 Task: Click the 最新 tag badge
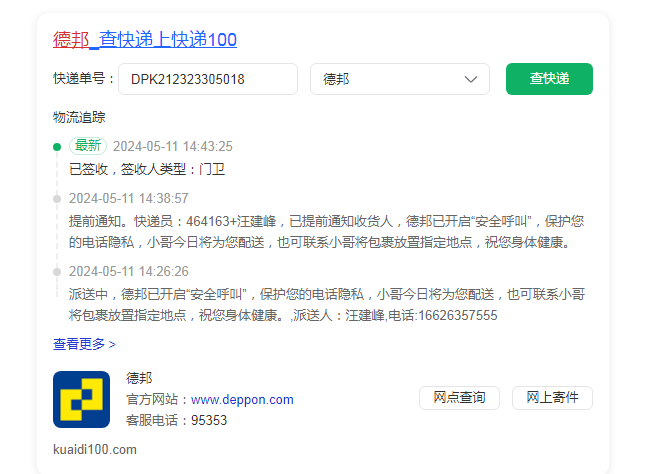coord(88,146)
